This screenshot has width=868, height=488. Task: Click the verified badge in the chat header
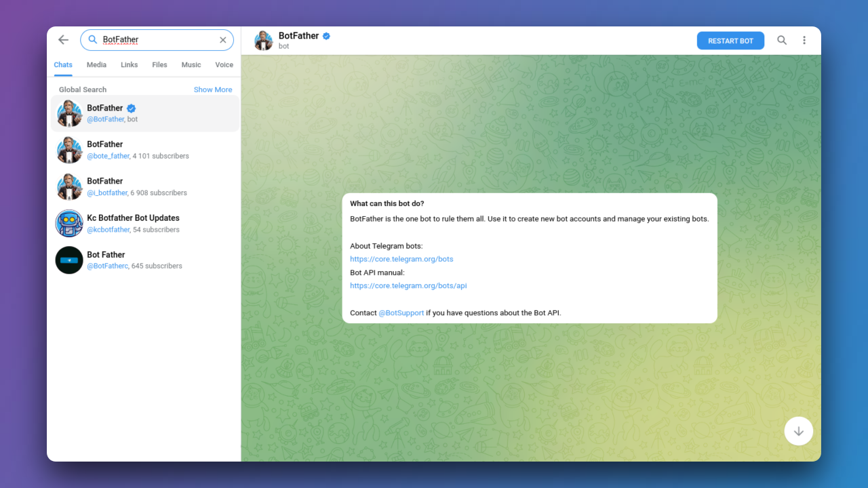pos(326,36)
